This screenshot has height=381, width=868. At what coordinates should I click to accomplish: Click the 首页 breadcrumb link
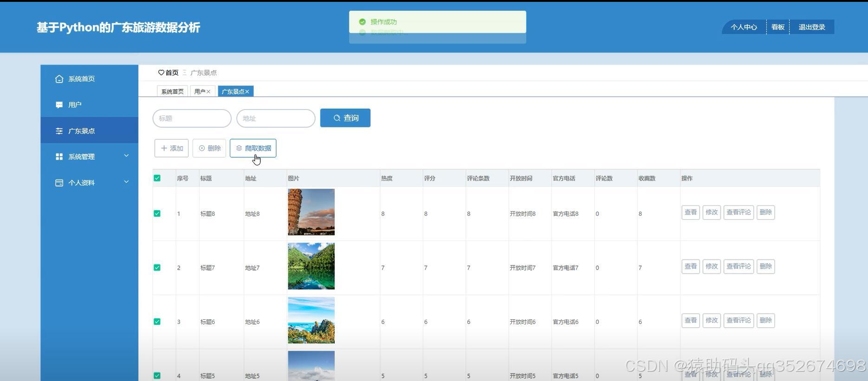tap(172, 72)
